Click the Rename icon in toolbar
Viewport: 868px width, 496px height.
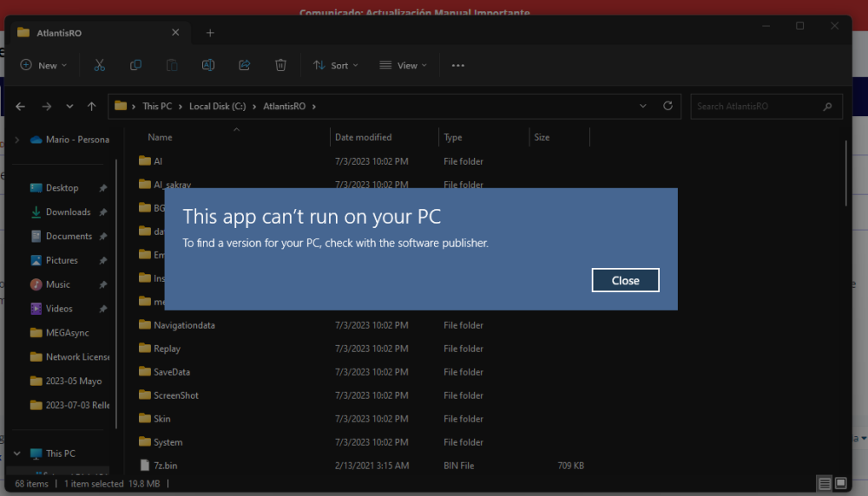[208, 65]
